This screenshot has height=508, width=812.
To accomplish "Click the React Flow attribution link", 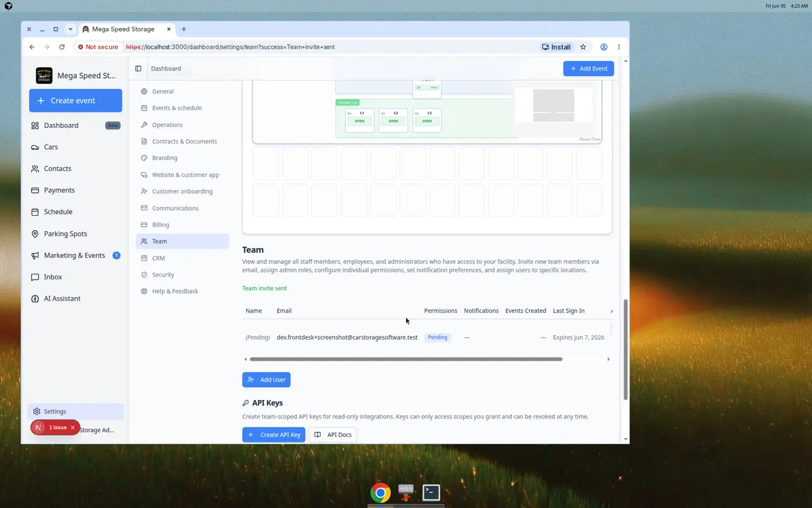I will (x=589, y=140).
